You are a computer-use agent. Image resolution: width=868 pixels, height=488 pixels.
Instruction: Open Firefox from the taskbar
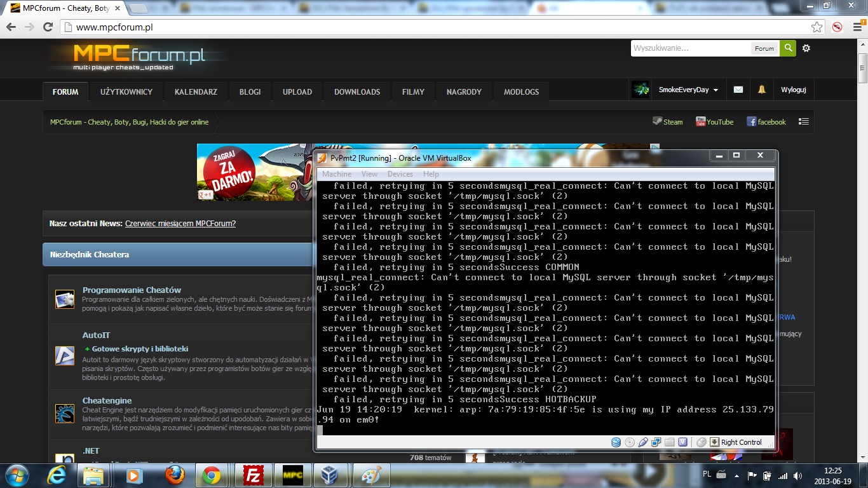click(x=175, y=475)
